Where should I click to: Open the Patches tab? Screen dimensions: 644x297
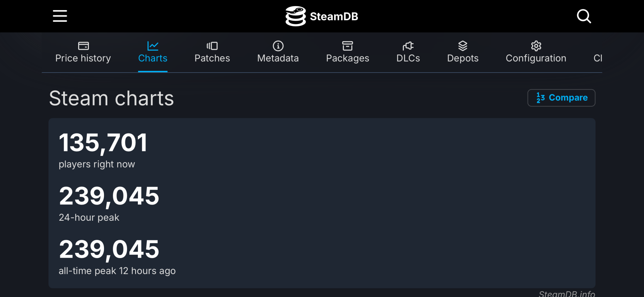tap(212, 58)
